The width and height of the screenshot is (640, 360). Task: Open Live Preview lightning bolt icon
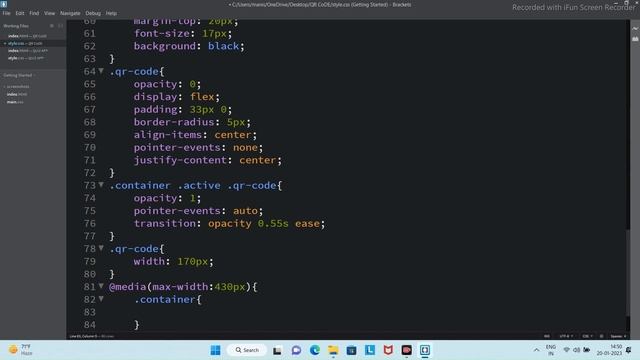635,29
